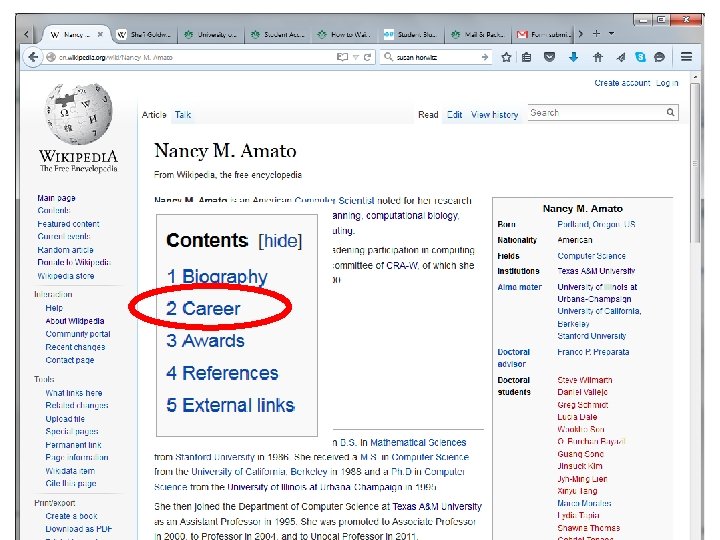This screenshot has width=720, height=540.
Task: Close the Nancy Amato tab
Action: 100,34
